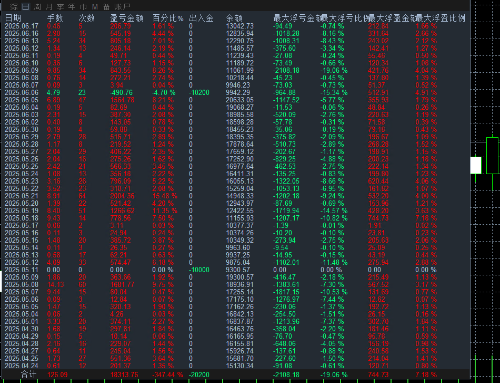
Task: Open the 账户 (account) tab
Action: click(122, 6)
